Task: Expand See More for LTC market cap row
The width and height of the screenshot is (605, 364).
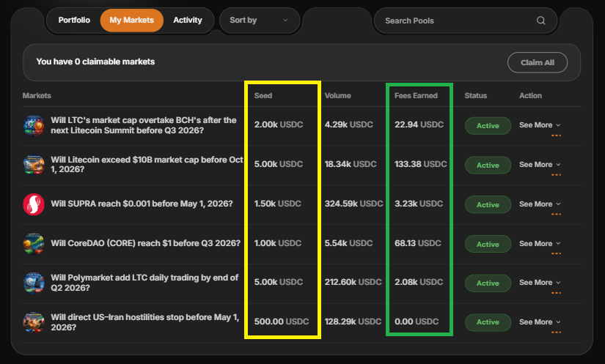Action: tap(540, 125)
